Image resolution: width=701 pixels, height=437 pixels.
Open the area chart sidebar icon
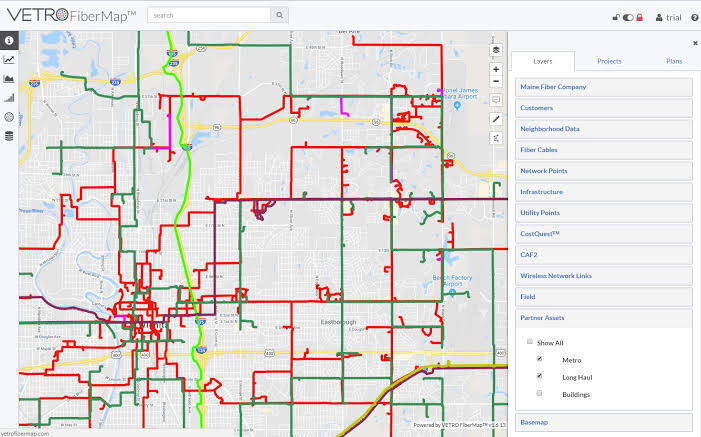point(9,79)
